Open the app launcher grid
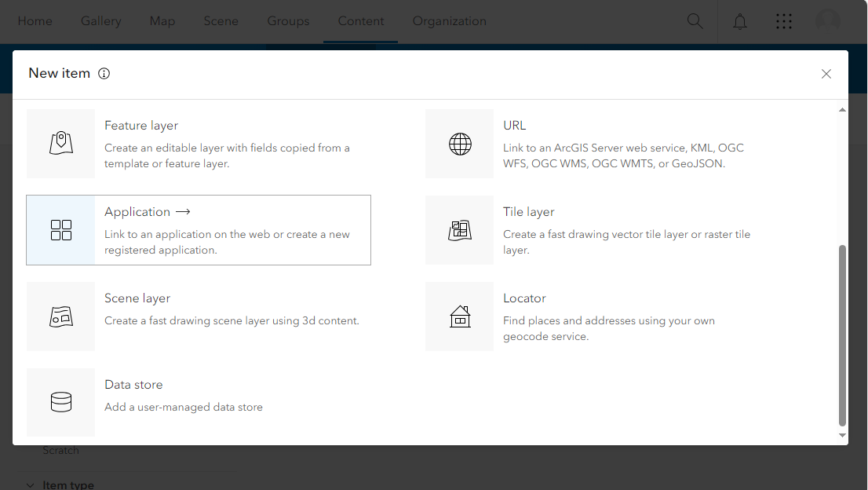868x490 pixels. tap(784, 21)
